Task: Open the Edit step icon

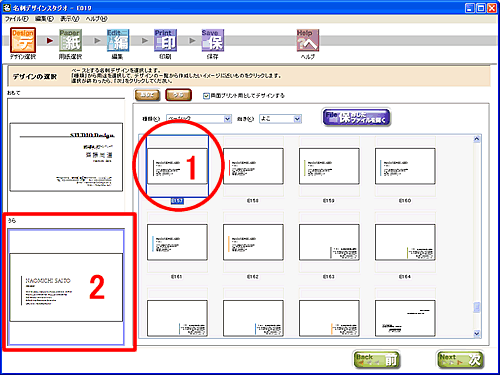Action: 118,40
